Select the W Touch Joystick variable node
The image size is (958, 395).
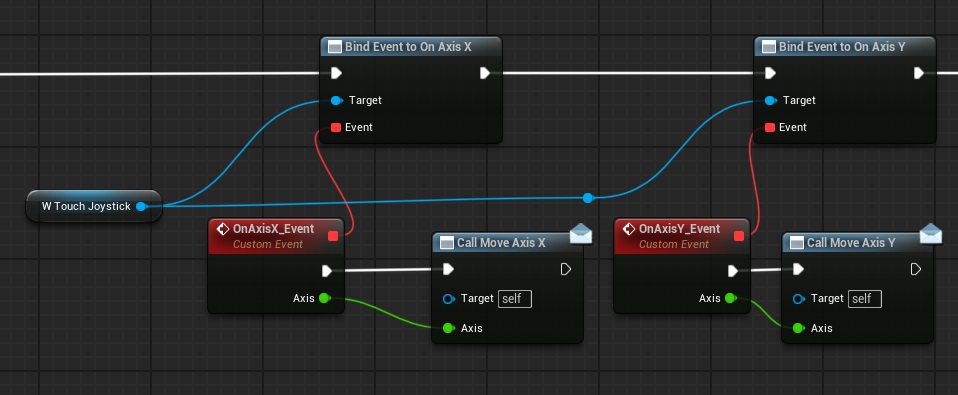[x=93, y=206]
